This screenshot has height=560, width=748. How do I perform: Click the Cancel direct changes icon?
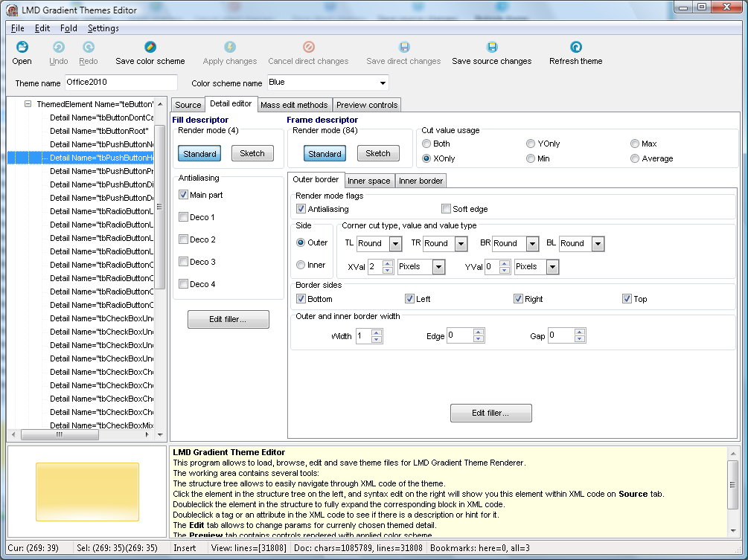[308, 48]
